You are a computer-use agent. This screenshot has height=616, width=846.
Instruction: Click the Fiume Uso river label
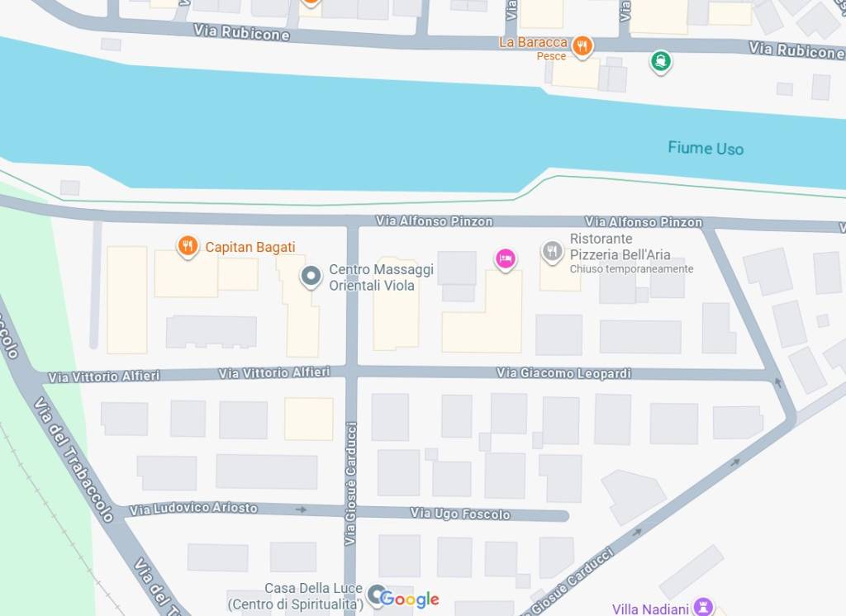(706, 148)
